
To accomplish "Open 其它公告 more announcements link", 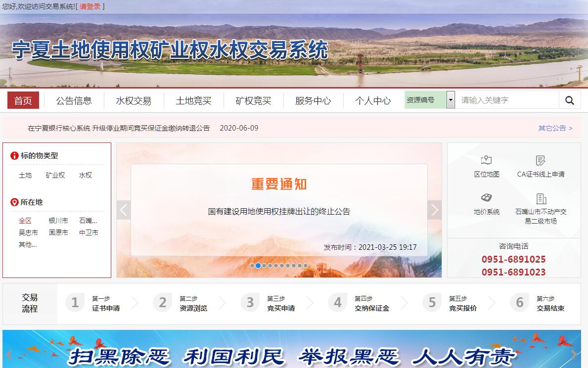I will [x=555, y=128].
